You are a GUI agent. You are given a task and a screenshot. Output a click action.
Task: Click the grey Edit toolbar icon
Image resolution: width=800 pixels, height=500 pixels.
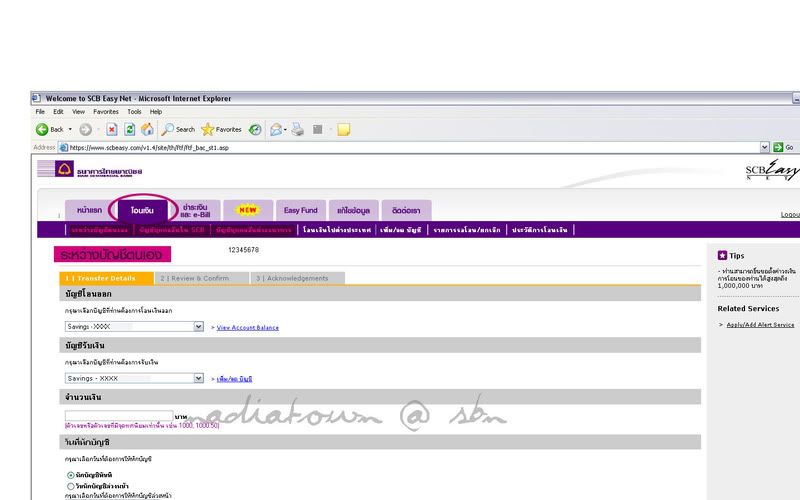(x=317, y=130)
